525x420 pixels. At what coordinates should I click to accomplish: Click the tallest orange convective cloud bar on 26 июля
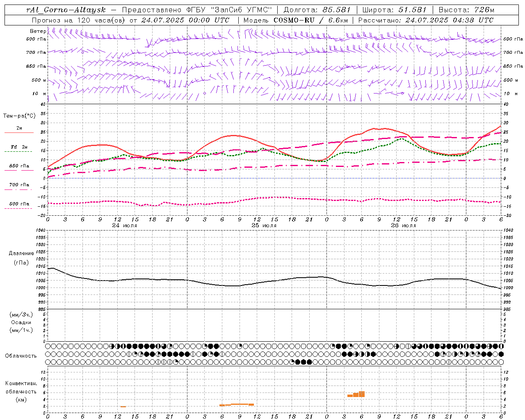pos(362,394)
